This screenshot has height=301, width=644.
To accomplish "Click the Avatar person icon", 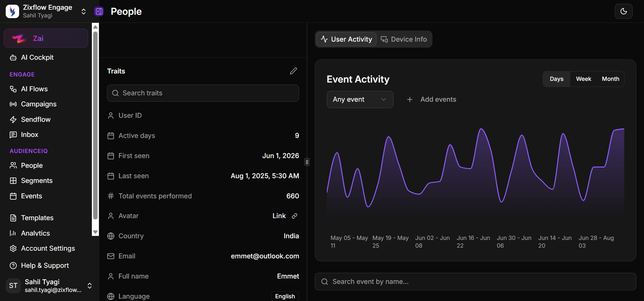I will [111, 216].
